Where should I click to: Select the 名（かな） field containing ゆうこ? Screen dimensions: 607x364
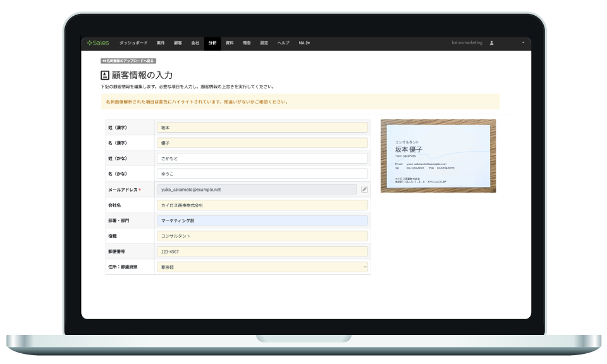coord(262,174)
